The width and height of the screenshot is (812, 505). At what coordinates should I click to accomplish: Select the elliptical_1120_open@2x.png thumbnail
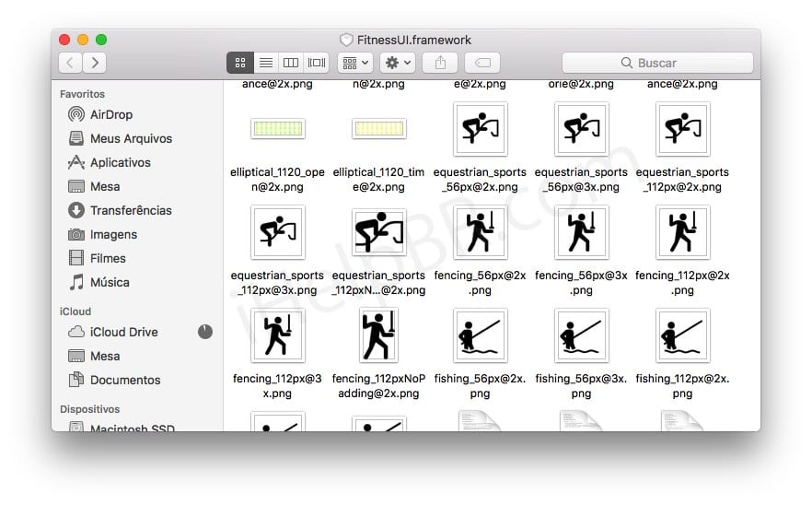[277, 129]
